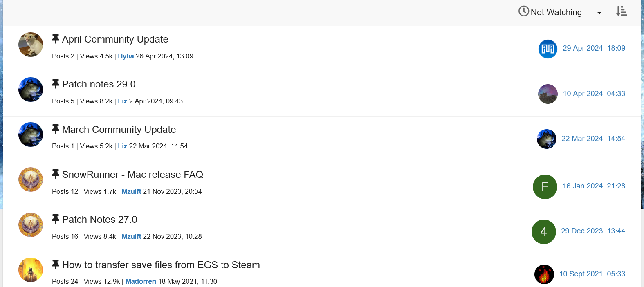Screen dimensions: 644x287
Task: Open the March Community Update topic
Action: (119, 130)
